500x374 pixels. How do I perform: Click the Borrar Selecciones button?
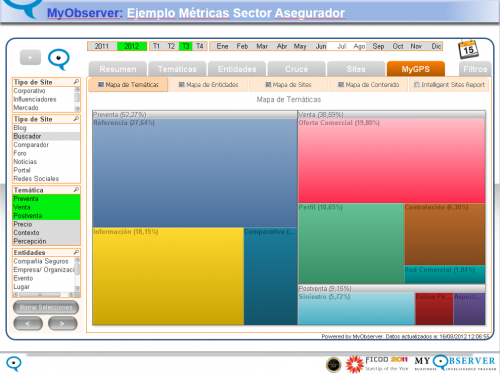pos(46,307)
